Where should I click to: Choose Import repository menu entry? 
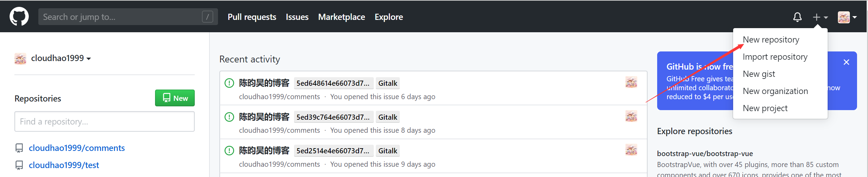point(775,57)
